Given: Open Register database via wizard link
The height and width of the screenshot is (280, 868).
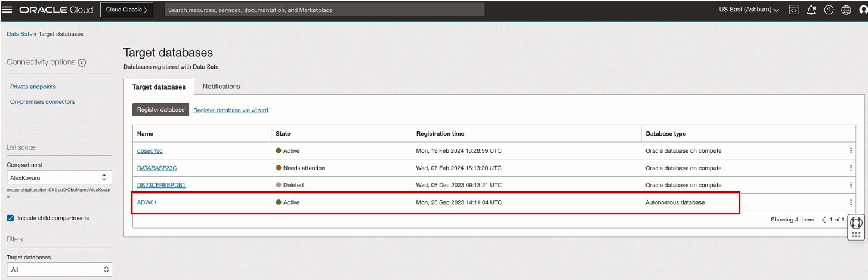Looking at the screenshot, I should point(231,110).
